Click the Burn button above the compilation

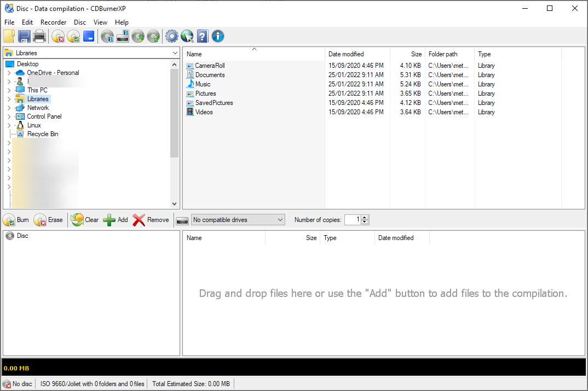pos(16,220)
